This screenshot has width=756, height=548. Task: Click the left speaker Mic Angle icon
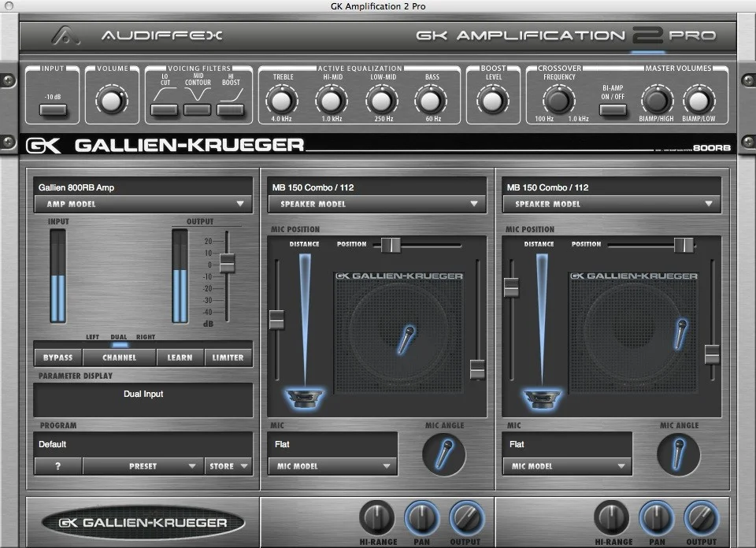[443, 454]
